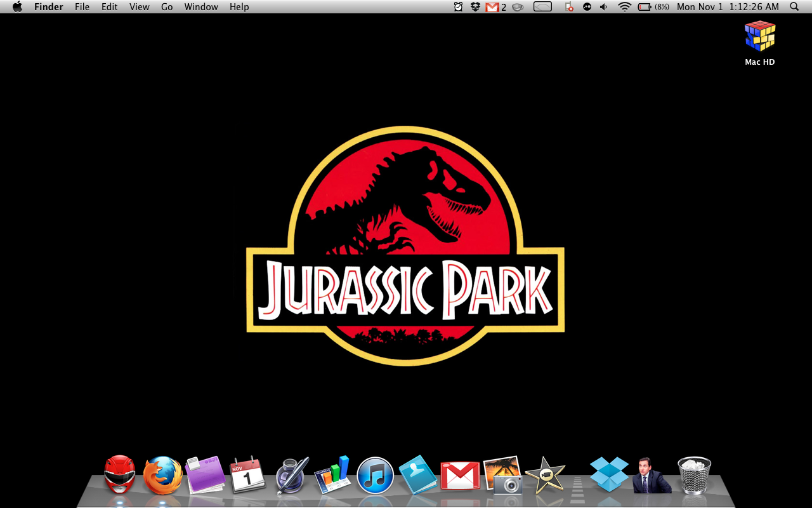Open iMovie star icon in dock
This screenshot has width=812, height=508.
click(x=545, y=475)
